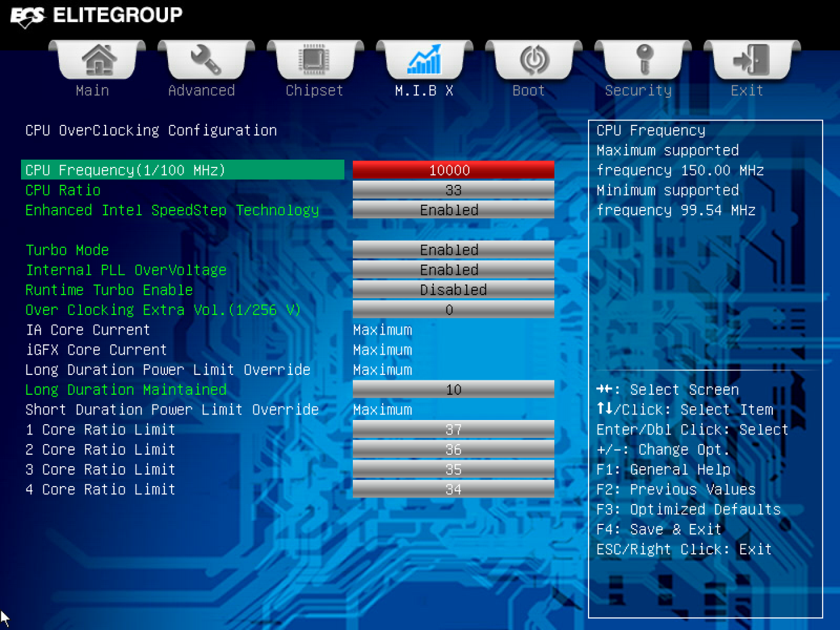Open the Chipset chip icon
Screen dimensions: 840x630
click(315, 60)
